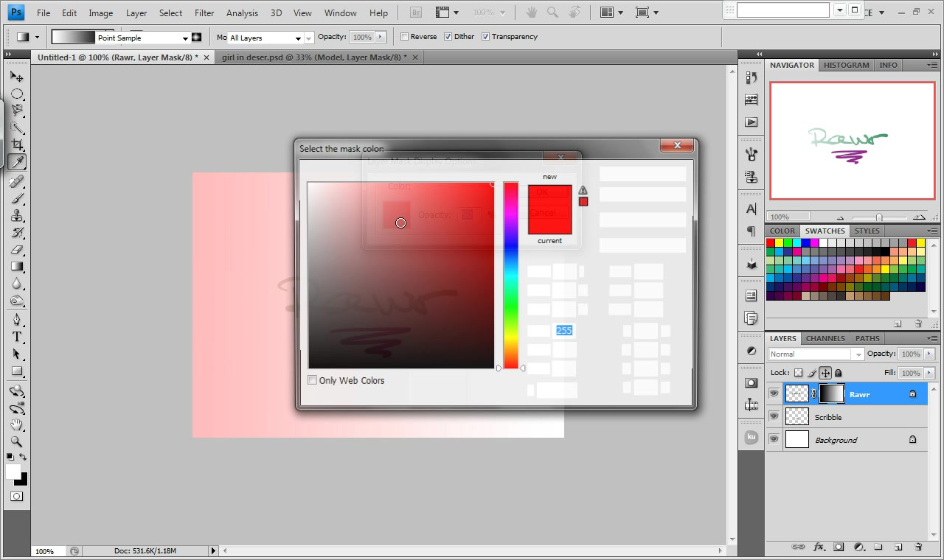Select the Pen tool
The height and width of the screenshot is (560, 944).
16,319
